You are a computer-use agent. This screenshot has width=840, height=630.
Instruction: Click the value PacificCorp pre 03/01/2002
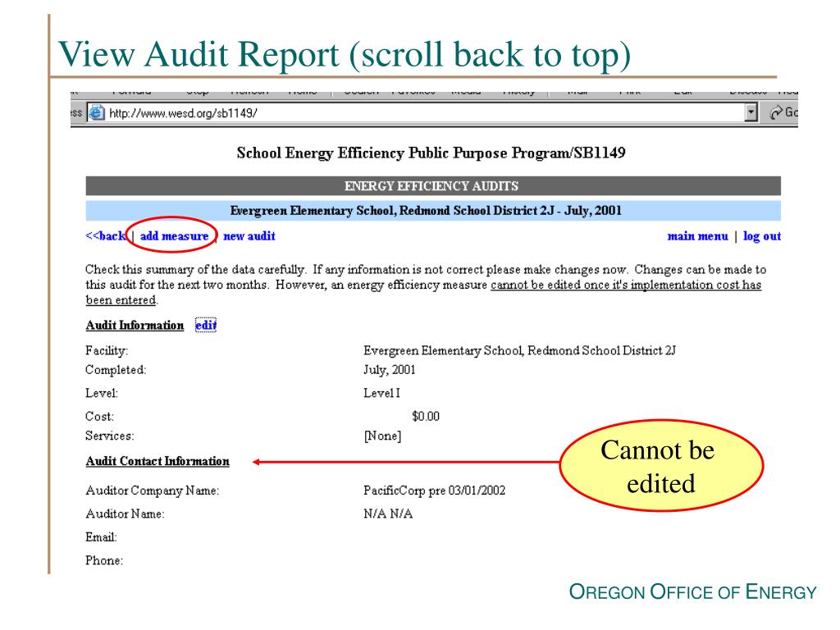coord(435,491)
